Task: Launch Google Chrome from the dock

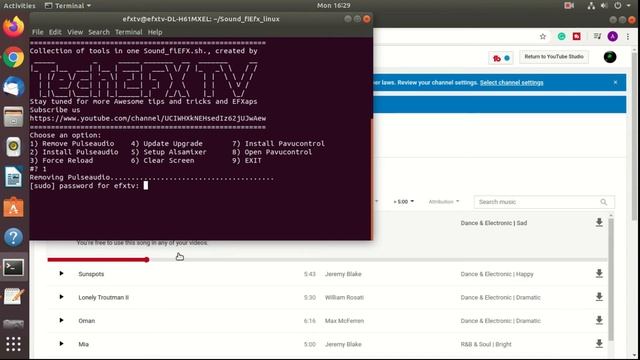Action: (x=13, y=57)
